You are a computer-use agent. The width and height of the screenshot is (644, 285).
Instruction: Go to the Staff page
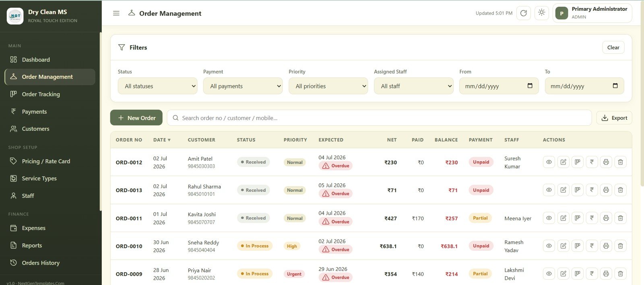50,196
